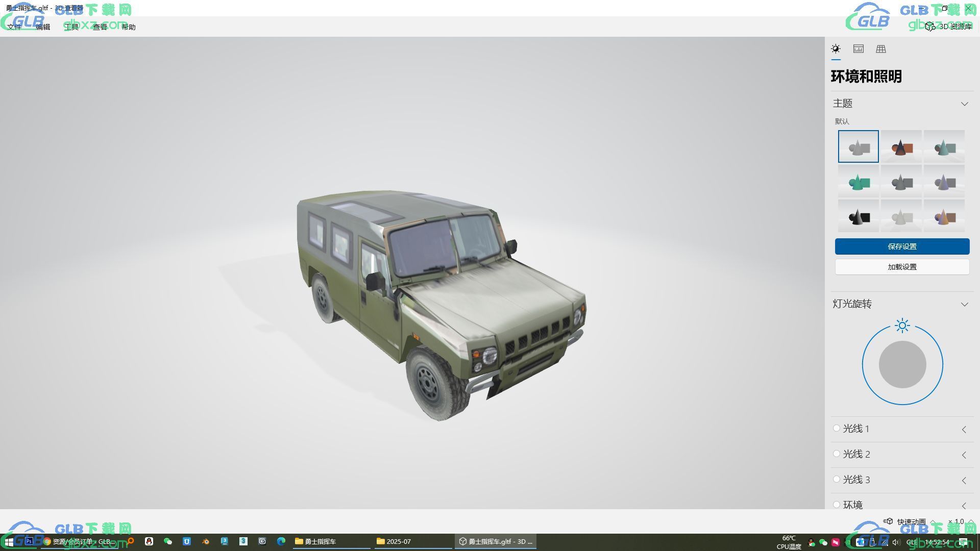The image size is (980, 551).
Task: Expand the 光线 3 settings chevron
Action: (964, 480)
